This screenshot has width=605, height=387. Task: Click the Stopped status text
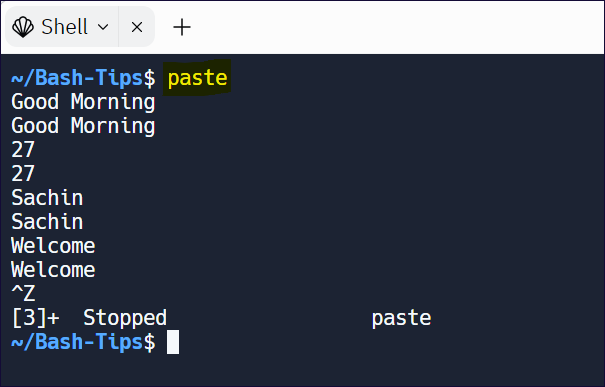(x=125, y=318)
